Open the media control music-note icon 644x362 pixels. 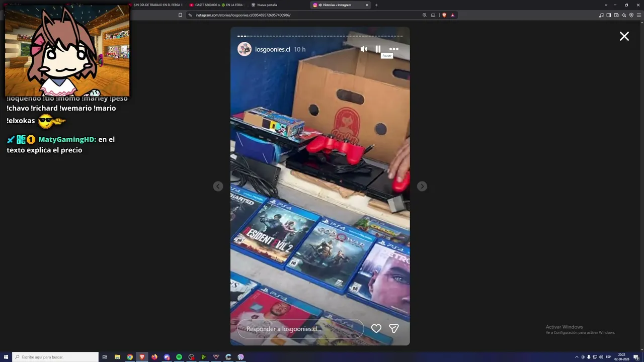pos(601,15)
